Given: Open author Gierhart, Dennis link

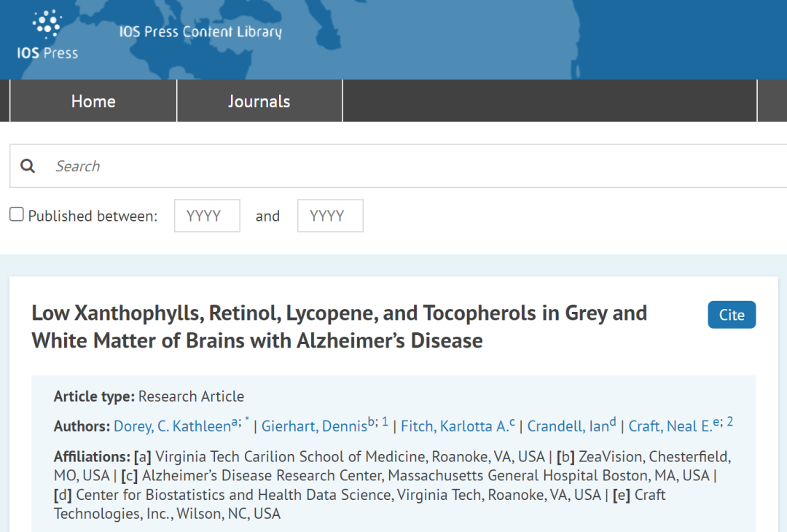Looking at the screenshot, I should click(x=314, y=426).
